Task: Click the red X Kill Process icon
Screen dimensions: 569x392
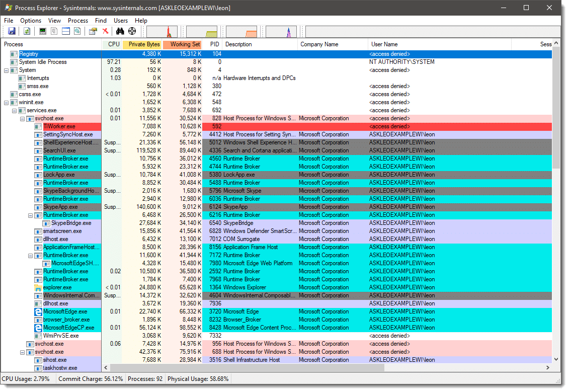Action: point(105,31)
